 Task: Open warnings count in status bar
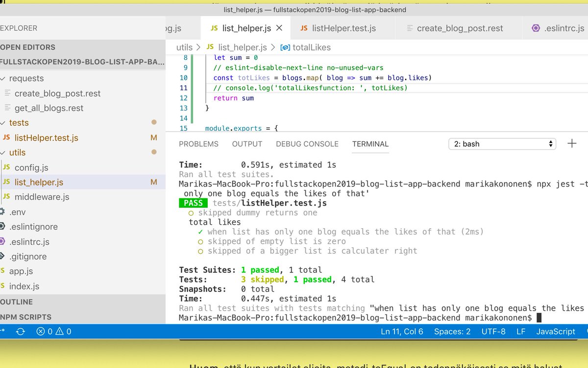(63, 332)
